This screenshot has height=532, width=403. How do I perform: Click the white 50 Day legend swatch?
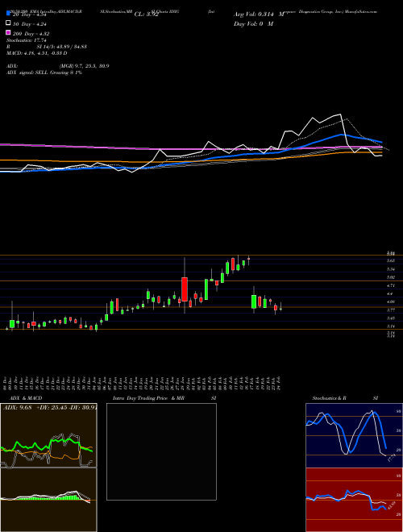(8, 23)
